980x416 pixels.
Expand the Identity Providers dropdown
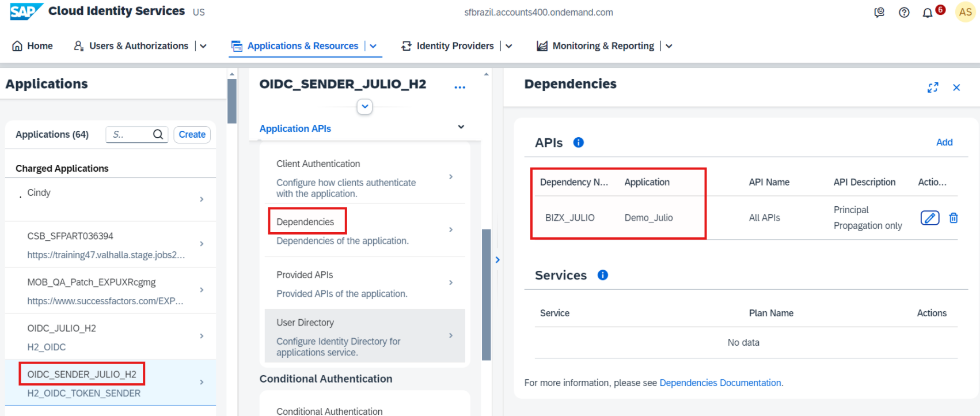[509, 46]
